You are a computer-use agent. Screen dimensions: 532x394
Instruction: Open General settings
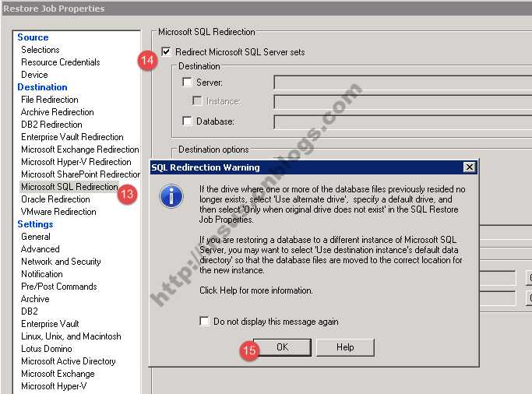[x=36, y=237]
